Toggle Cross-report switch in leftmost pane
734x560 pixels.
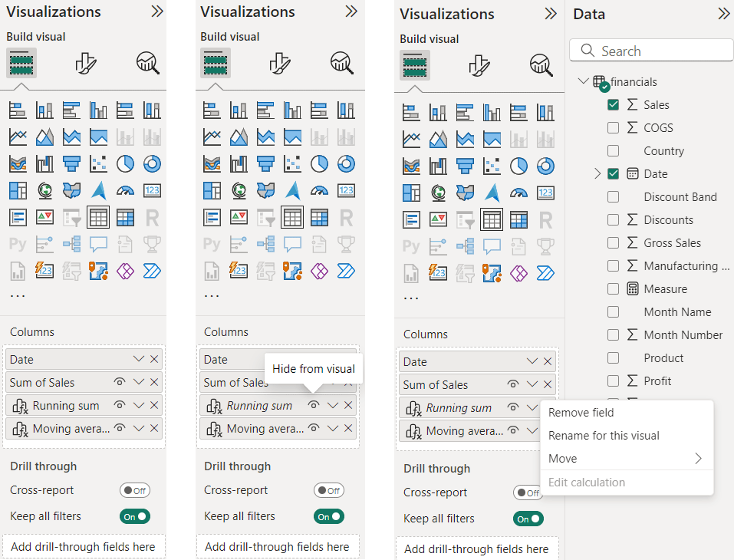135,491
